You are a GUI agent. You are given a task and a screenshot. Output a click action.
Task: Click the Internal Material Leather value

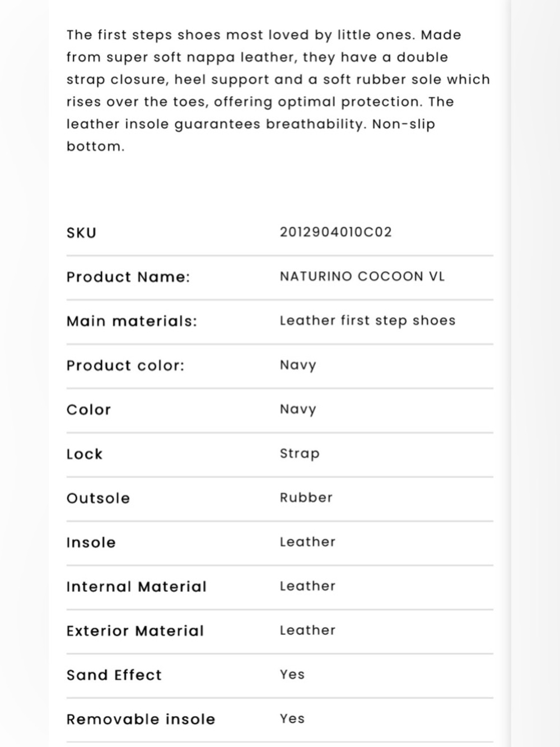(x=307, y=586)
